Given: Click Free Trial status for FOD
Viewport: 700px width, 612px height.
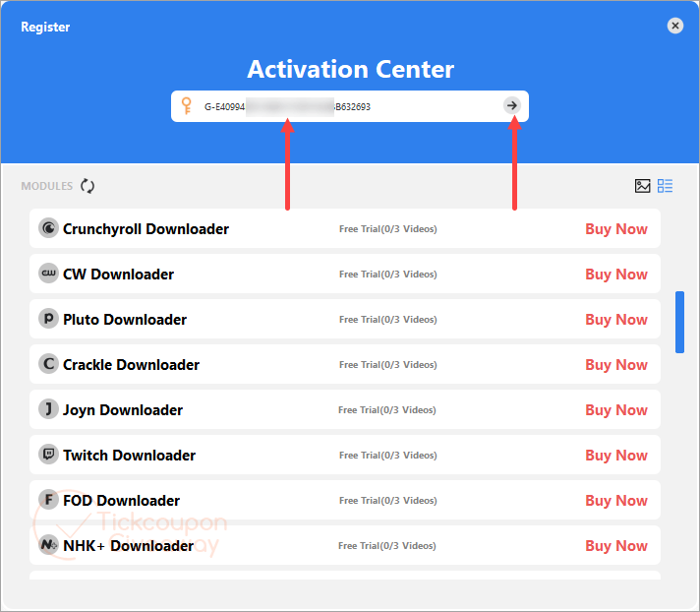Looking at the screenshot, I should (x=388, y=500).
